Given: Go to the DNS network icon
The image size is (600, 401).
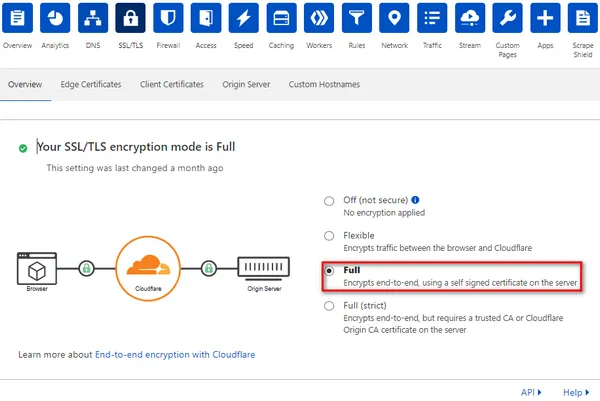Looking at the screenshot, I should click(x=93, y=18).
